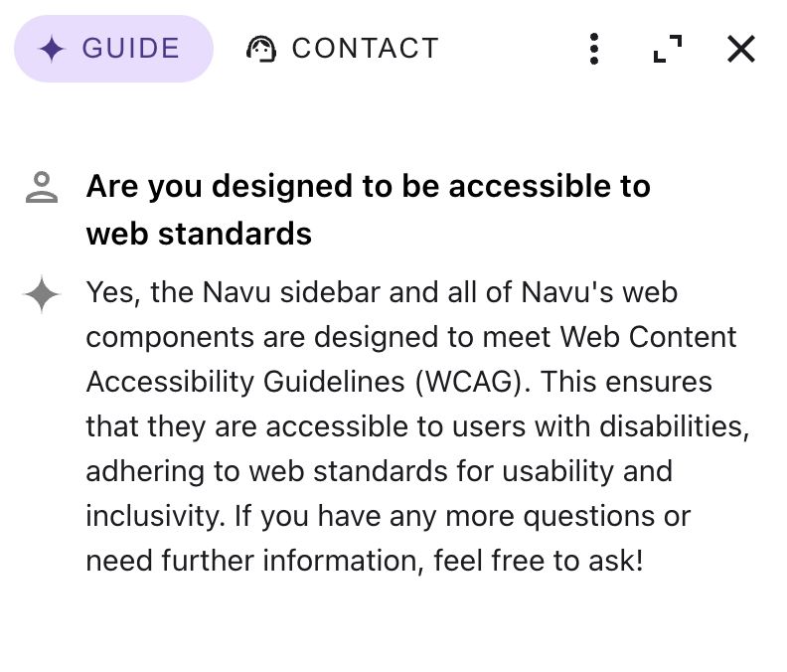This screenshot has height=672, width=787.
Task: Click the phrase Web Content in response
Action: pyautogui.click(x=649, y=337)
